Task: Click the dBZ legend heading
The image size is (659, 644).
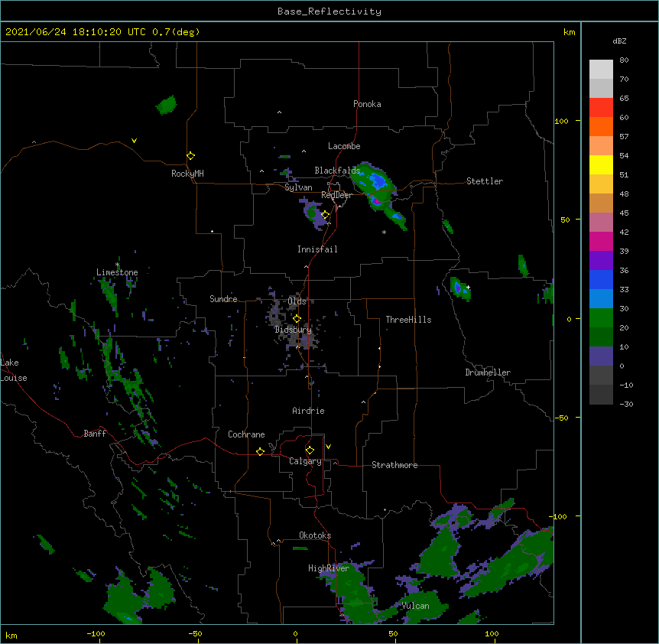Action: click(x=619, y=41)
